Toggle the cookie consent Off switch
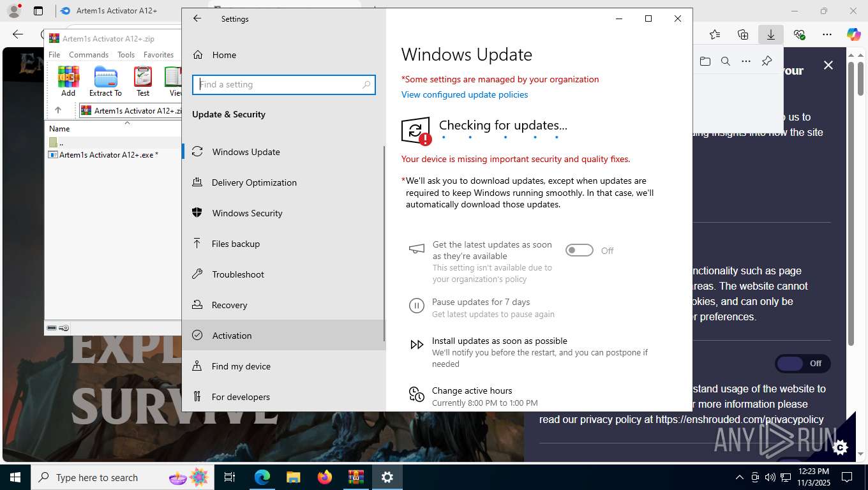 tap(803, 364)
